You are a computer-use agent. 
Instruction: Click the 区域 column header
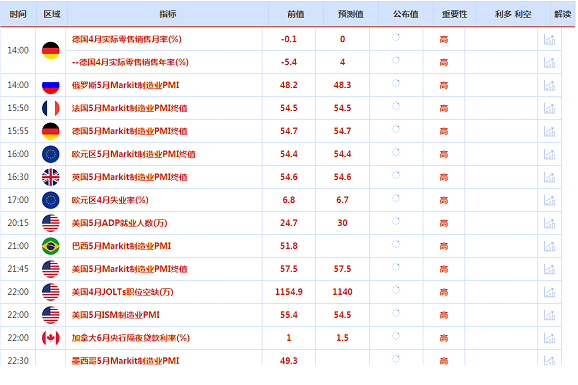(x=52, y=14)
